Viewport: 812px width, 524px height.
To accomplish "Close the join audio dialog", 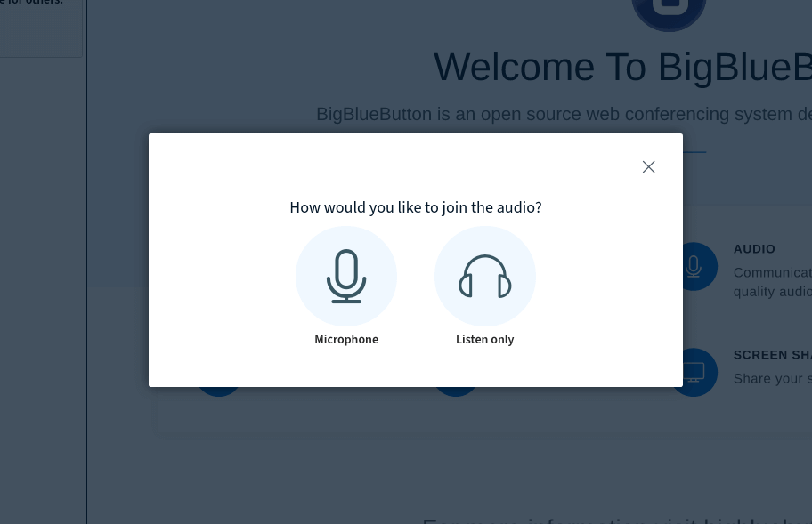I will tap(648, 167).
